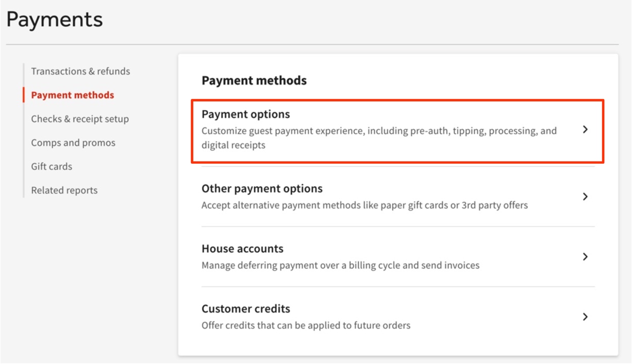Open Transactions & refunds in sidebar
The image size is (633, 364).
[x=80, y=72]
